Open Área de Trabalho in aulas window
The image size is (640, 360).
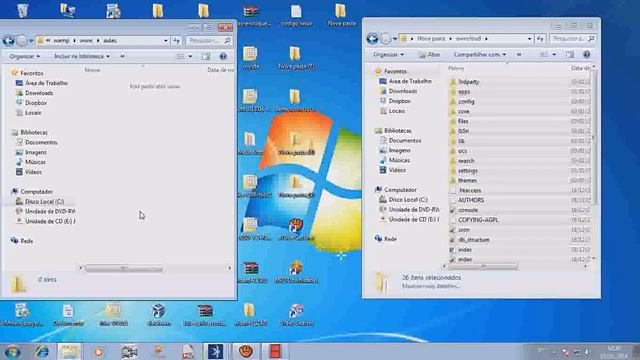[x=46, y=83]
